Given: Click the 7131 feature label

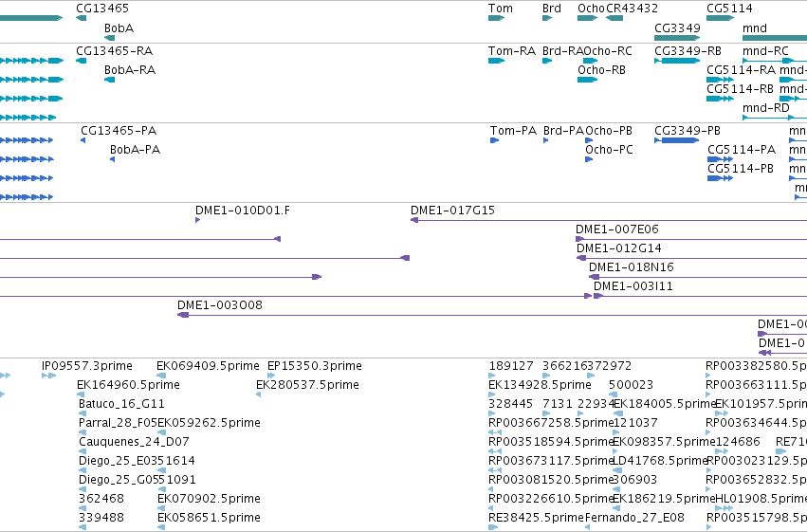Looking at the screenshot, I should tap(556, 404).
